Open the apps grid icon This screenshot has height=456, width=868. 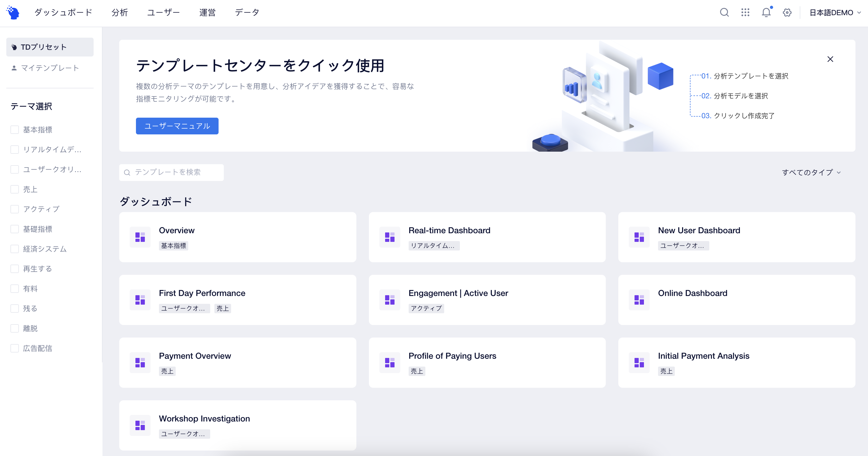745,13
